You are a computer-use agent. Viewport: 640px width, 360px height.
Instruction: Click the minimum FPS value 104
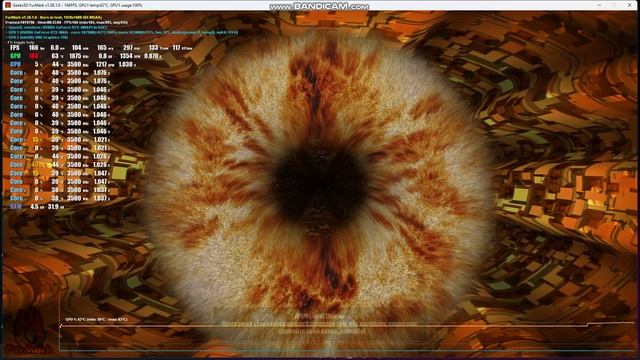coord(76,48)
